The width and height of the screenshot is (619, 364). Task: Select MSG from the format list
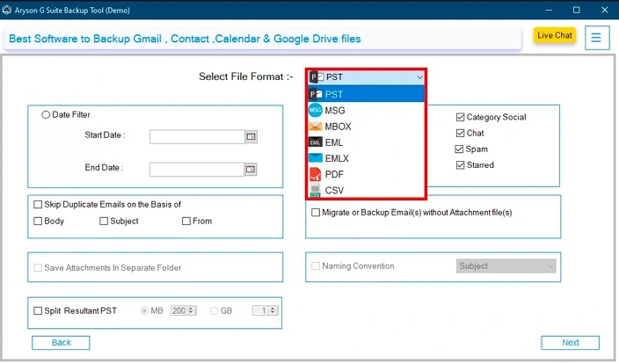pos(366,110)
